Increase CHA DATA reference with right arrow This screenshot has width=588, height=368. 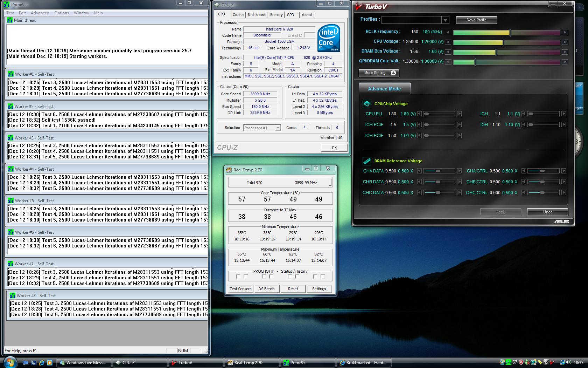[460, 171]
